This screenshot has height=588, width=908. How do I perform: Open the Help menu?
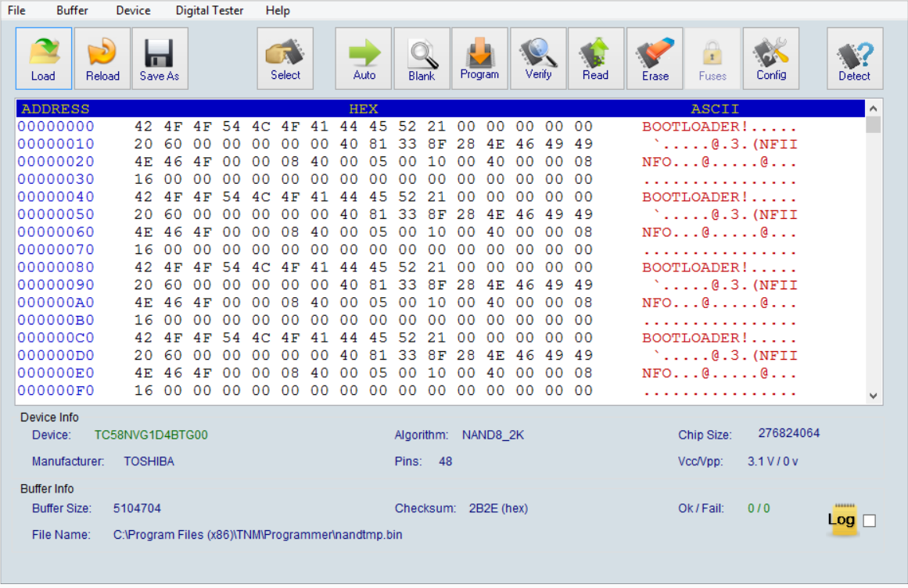277,10
